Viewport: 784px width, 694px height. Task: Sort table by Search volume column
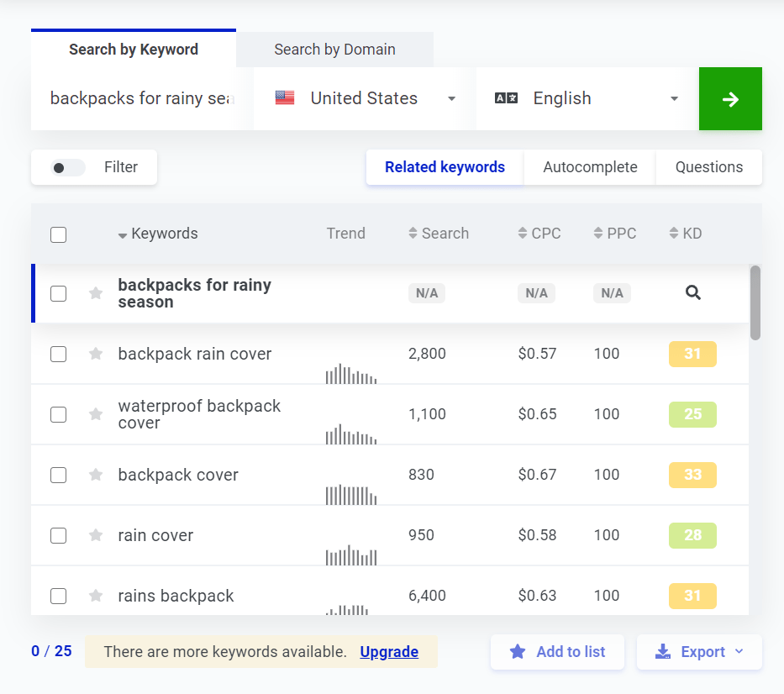pyautogui.click(x=438, y=234)
